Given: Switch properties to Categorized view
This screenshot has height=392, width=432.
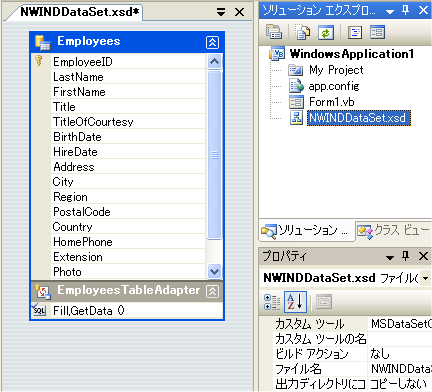Looking at the screenshot, I should [x=272, y=302].
